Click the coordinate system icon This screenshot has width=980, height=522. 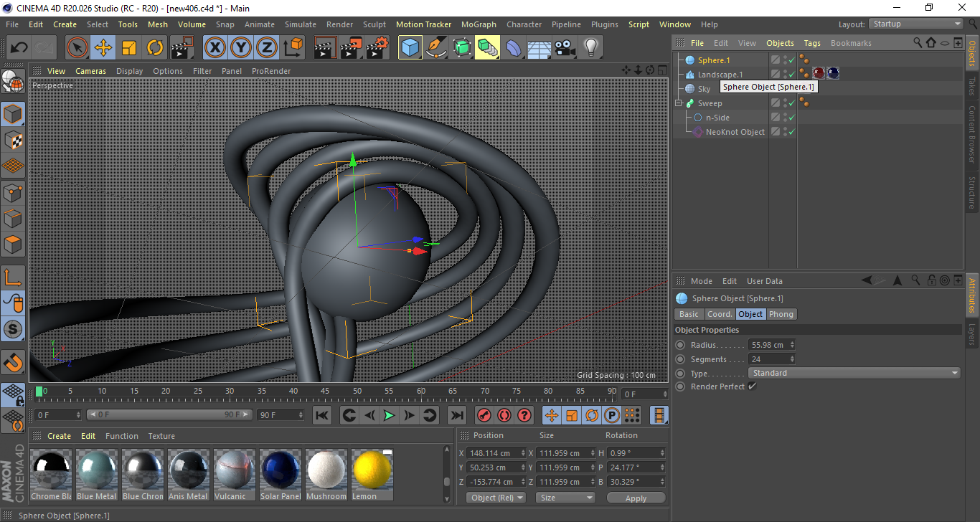293,48
